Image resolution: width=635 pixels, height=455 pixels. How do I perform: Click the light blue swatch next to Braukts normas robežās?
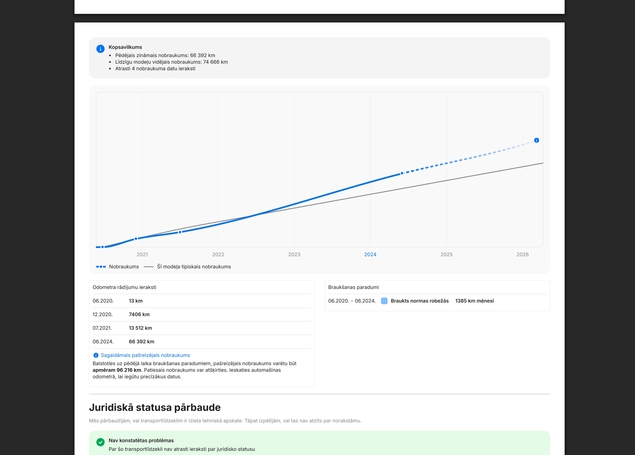tap(384, 301)
